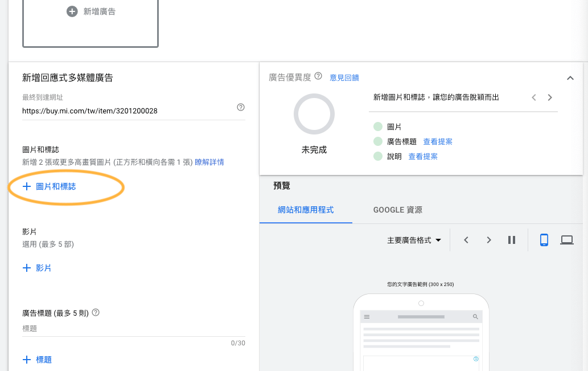Select the 網站和應用程式 preview tab
The height and width of the screenshot is (371, 588).
[306, 210]
